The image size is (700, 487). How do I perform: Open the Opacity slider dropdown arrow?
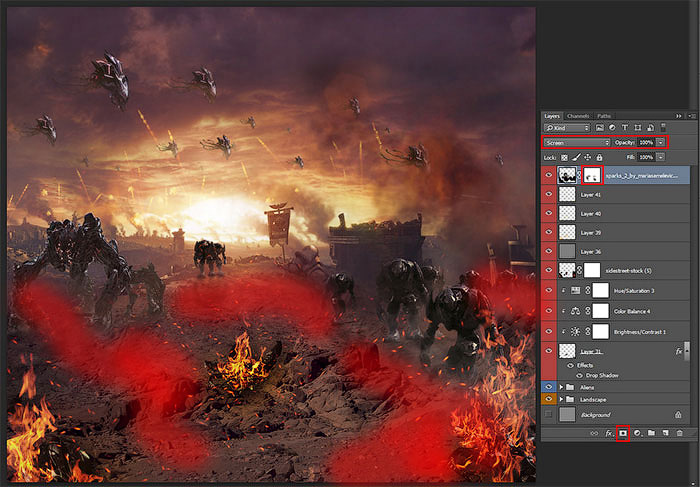click(x=661, y=143)
